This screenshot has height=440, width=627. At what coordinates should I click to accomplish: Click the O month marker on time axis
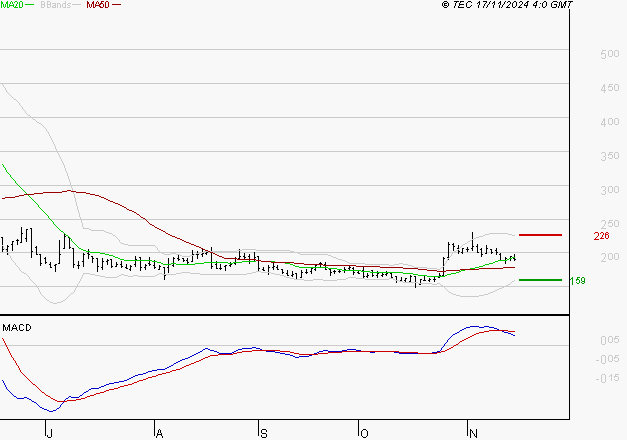364,433
